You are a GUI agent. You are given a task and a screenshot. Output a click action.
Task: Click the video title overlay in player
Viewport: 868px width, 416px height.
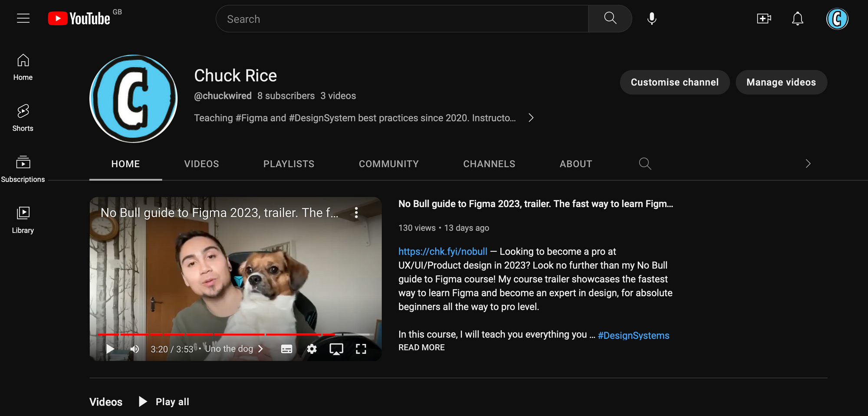pyautogui.click(x=219, y=212)
